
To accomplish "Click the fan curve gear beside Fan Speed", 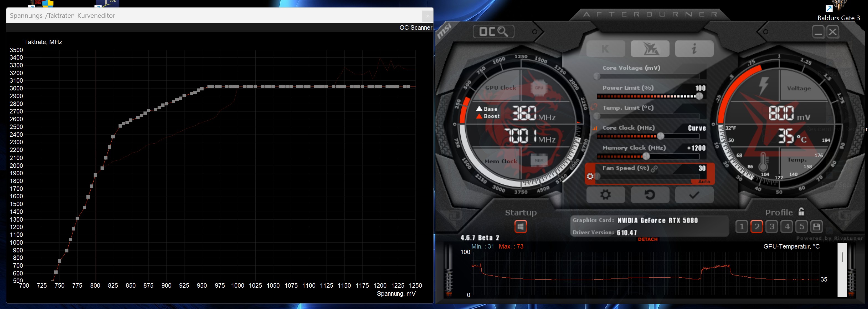I will pos(590,176).
